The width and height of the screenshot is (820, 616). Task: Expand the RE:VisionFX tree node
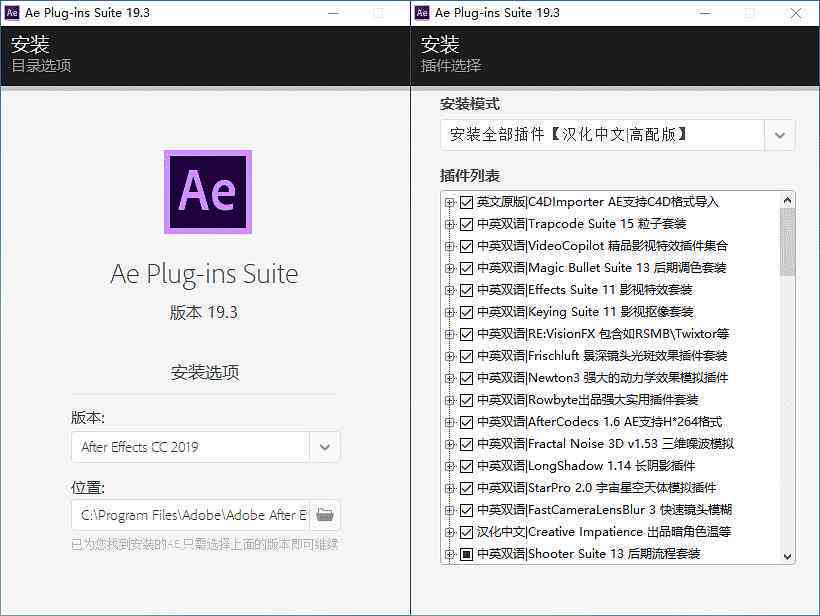tap(449, 334)
